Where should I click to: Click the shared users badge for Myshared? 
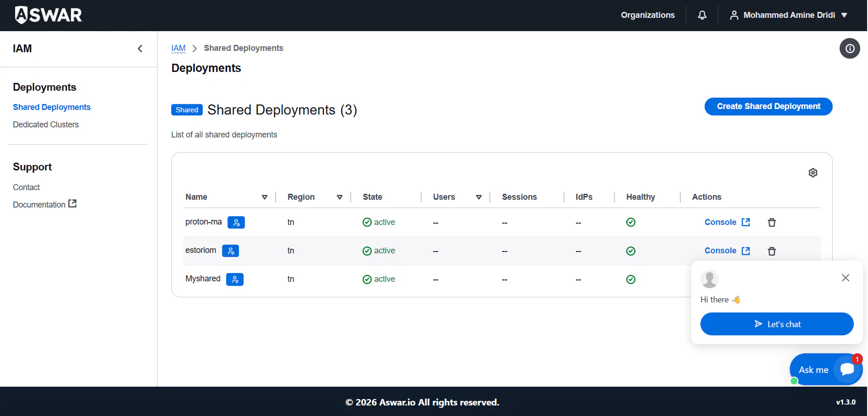(x=235, y=279)
